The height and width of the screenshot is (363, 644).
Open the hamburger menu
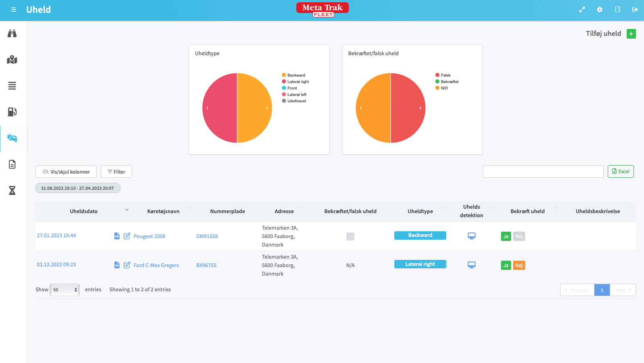[x=14, y=10]
